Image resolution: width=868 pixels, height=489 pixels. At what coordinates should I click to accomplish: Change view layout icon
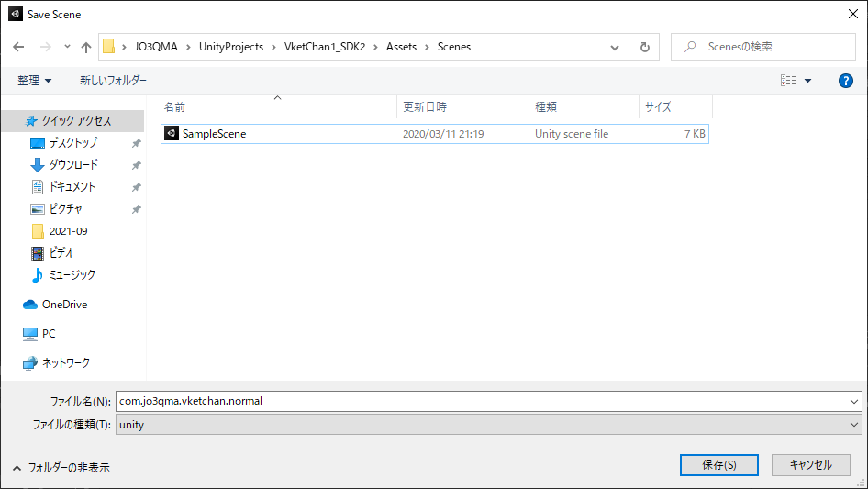(788, 81)
